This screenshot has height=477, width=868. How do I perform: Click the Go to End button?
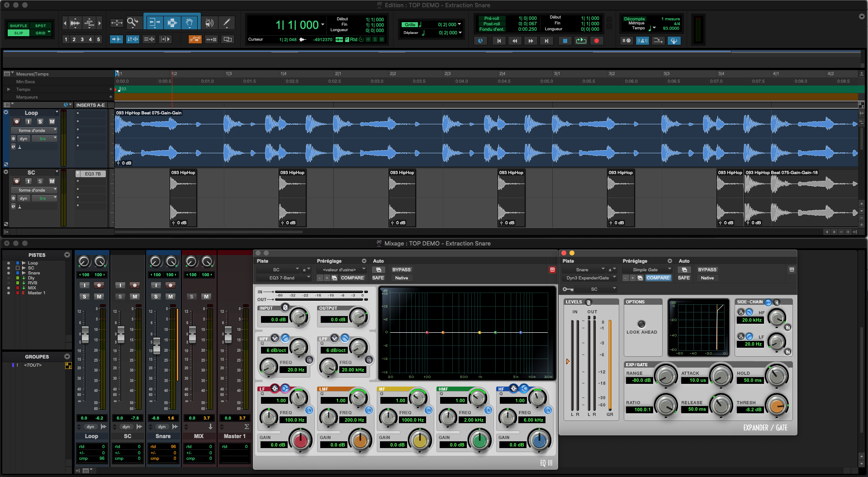point(546,41)
